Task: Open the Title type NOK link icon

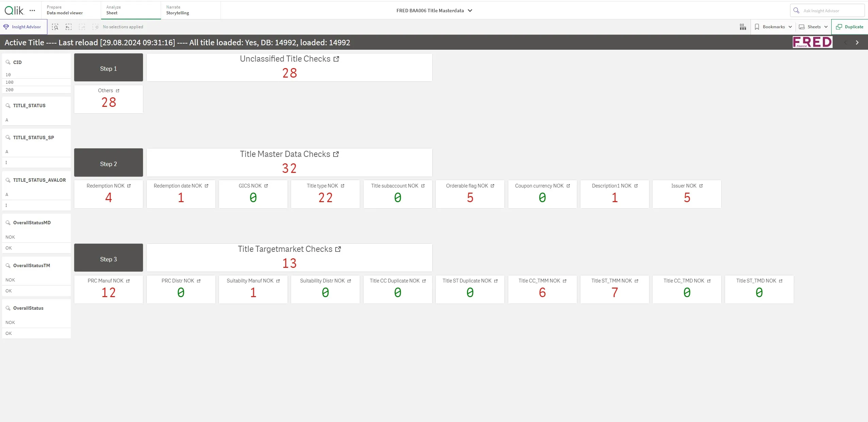Action: coord(343,186)
